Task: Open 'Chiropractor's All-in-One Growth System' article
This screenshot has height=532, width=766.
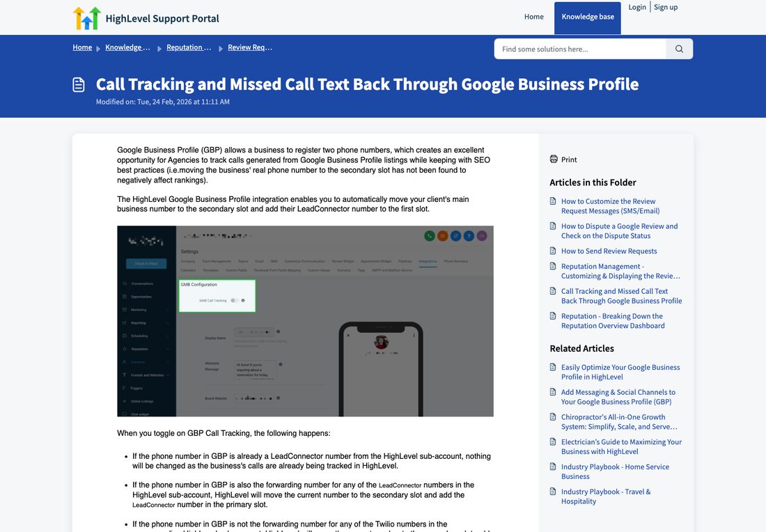Action: 619,421
